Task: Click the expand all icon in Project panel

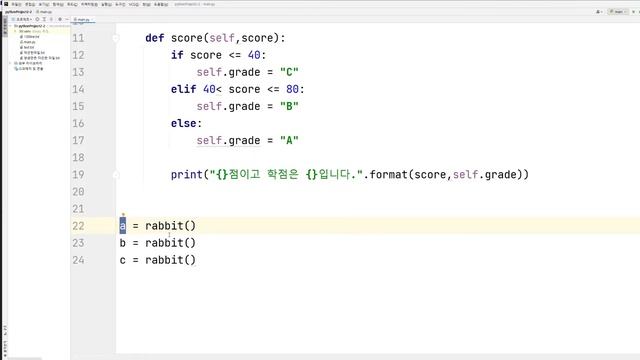Action: pos(44,19)
